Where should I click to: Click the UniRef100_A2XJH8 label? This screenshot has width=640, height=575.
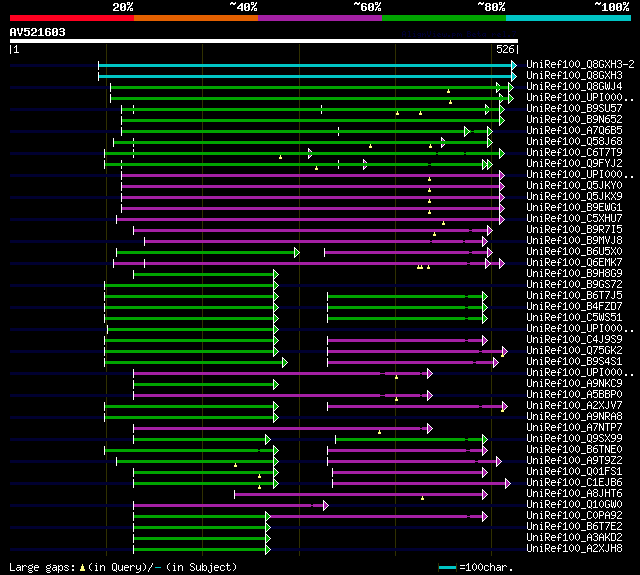coord(574,549)
